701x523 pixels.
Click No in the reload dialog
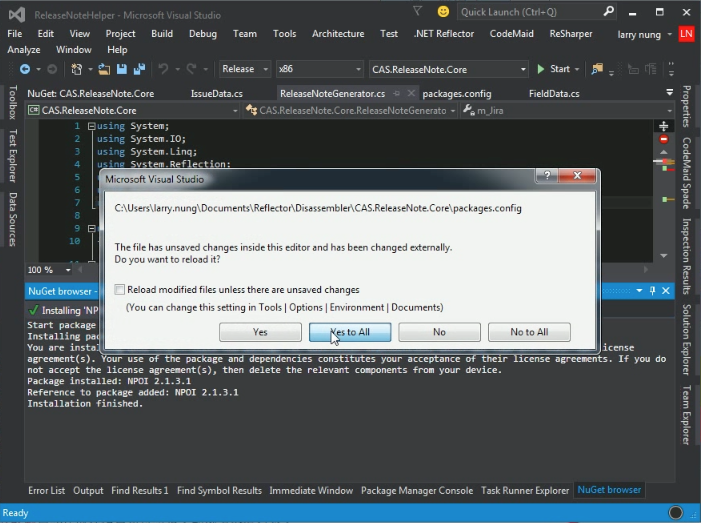[x=439, y=332]
